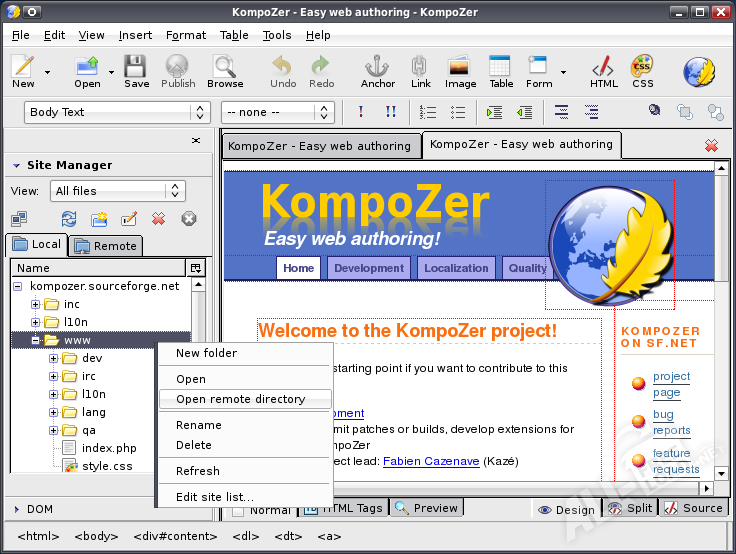Click the Link toolbar icon
Screen dimensions: 736x554
coord(420,72)
